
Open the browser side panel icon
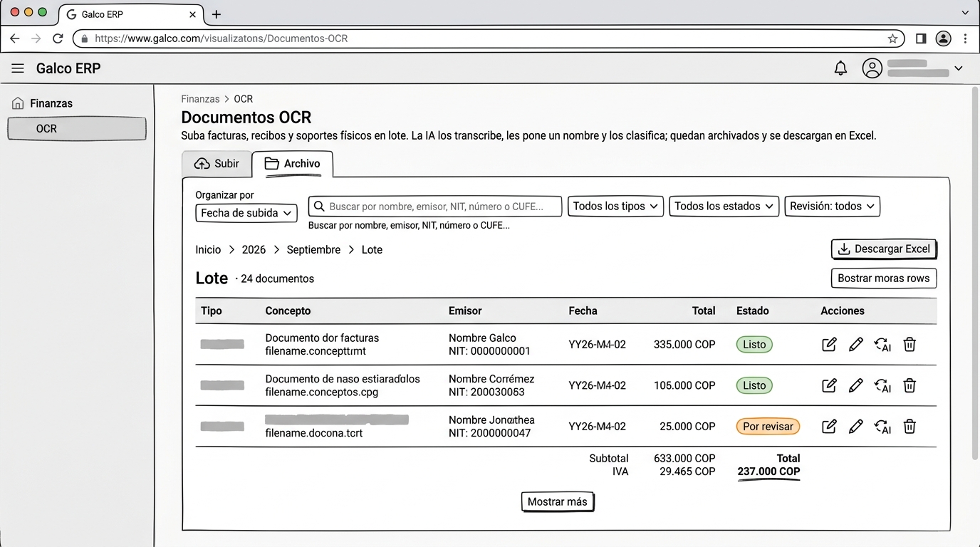click(921, 38)
